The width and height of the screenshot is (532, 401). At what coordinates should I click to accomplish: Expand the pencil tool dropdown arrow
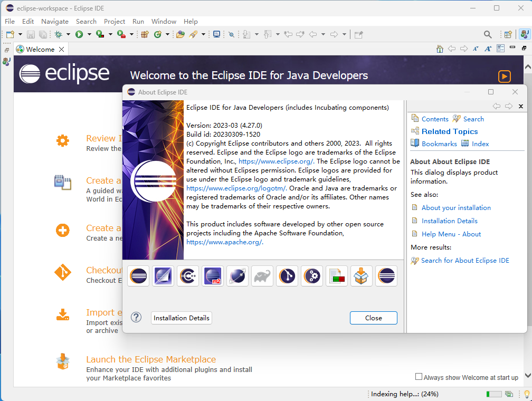click(x=203, y=34)
